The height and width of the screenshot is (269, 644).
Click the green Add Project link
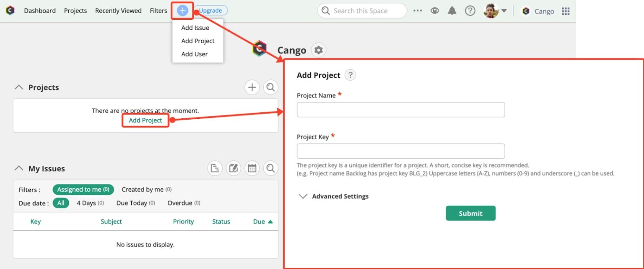(x=145, y=120)
